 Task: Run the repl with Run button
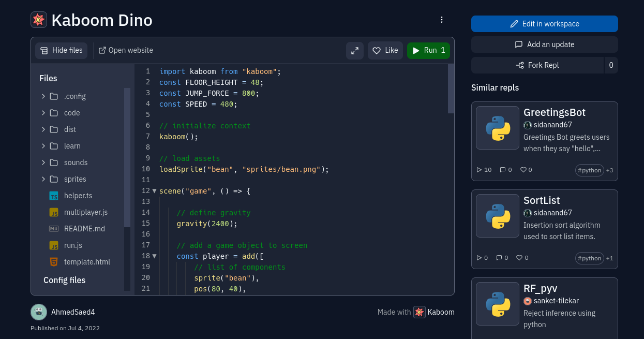coord(429,51)
